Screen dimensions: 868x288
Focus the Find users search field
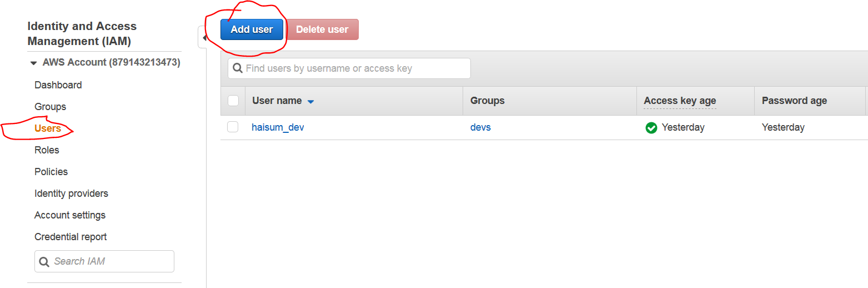pos(349,68)
